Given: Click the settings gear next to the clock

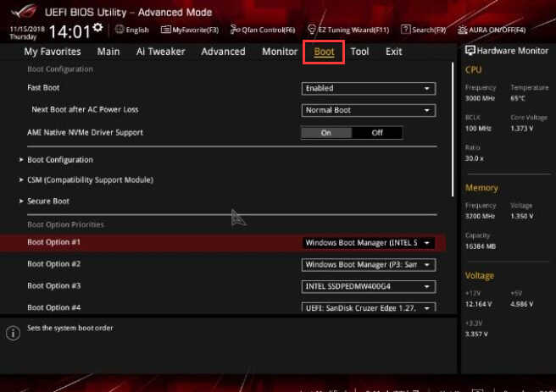Looking at the screenshot, I should [97, 28].
